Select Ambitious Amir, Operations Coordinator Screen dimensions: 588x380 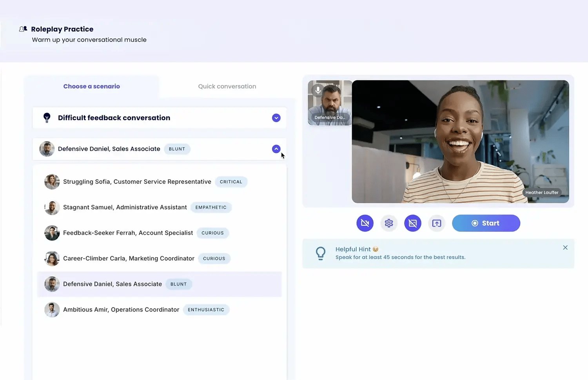pos(160,309)
